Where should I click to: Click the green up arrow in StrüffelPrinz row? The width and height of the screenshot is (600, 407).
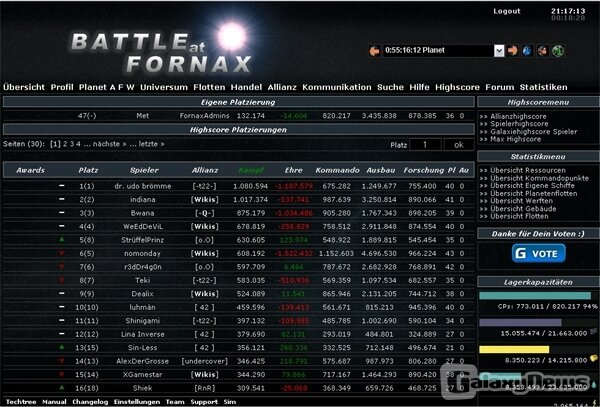(62, 239)
